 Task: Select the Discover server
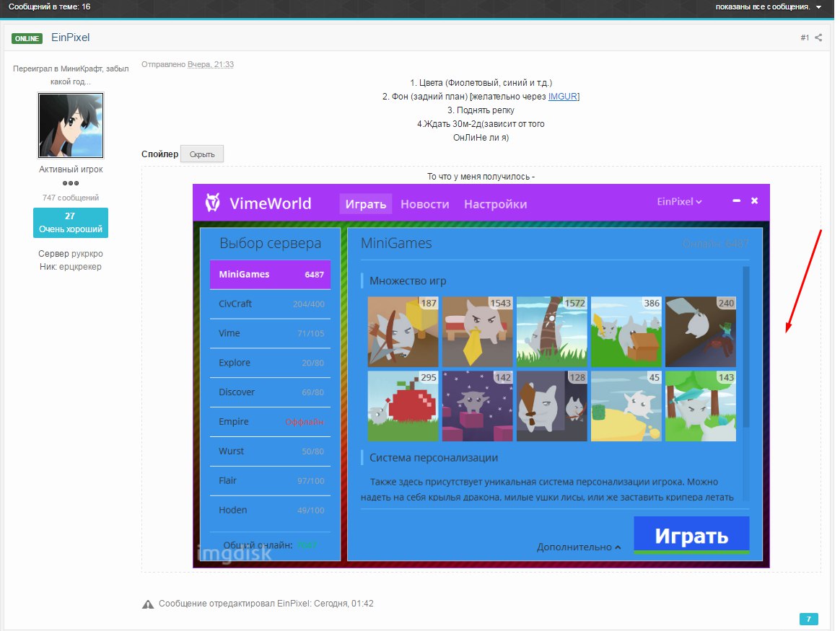tap(270, 392)
